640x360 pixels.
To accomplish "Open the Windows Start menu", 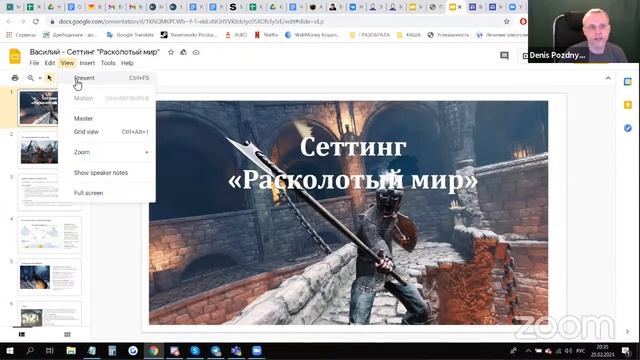I will 10,351.
